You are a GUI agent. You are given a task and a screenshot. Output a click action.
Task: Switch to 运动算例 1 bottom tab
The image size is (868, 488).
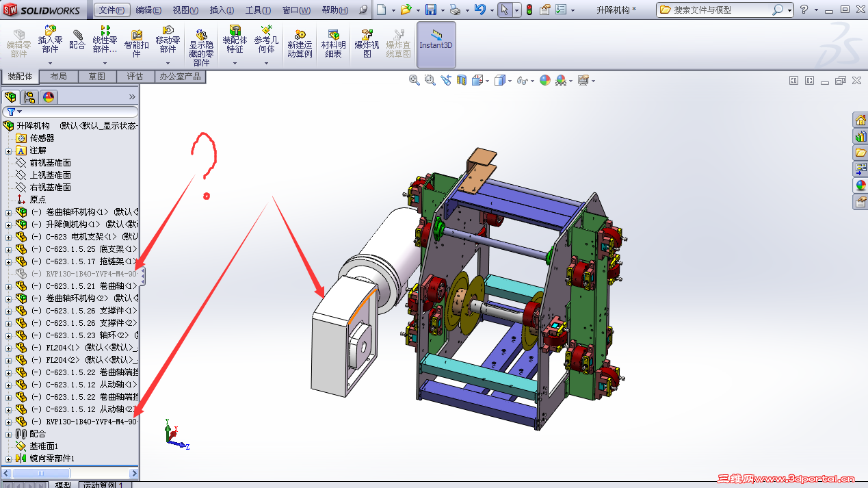click(x=106, y=485)
